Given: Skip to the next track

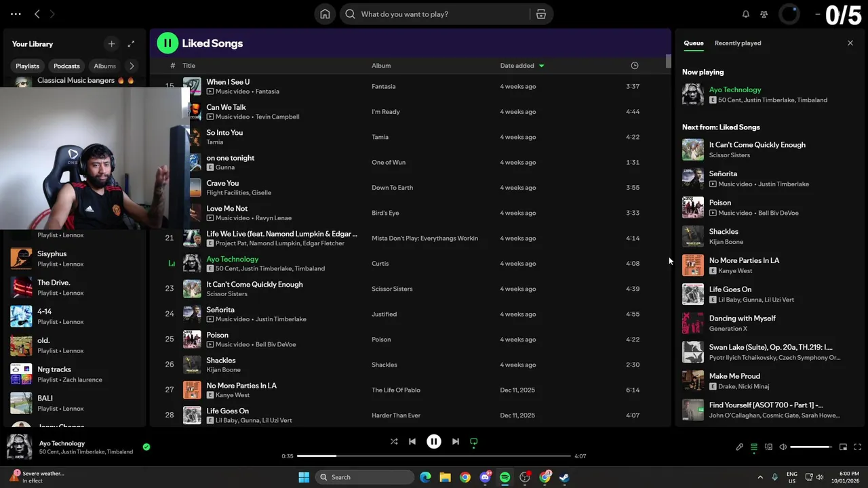Looking at the screenshot, I should (456, 441).
